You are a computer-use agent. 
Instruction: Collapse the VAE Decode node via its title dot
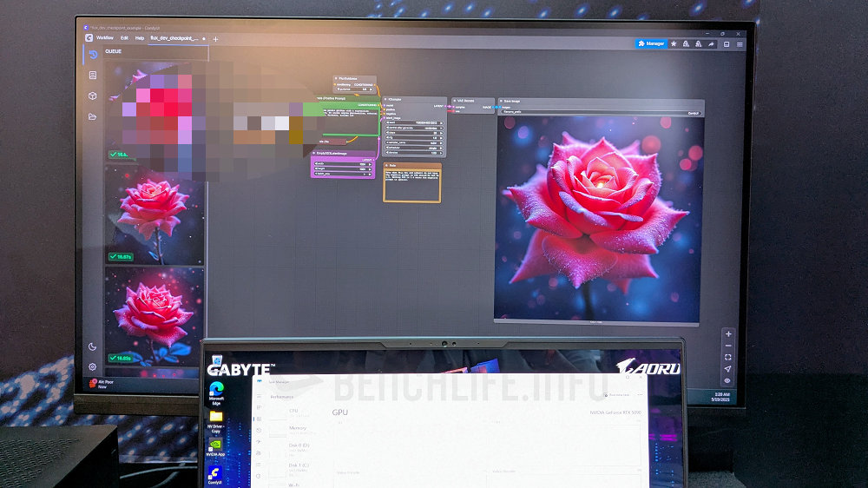click(x=455, y=101)
